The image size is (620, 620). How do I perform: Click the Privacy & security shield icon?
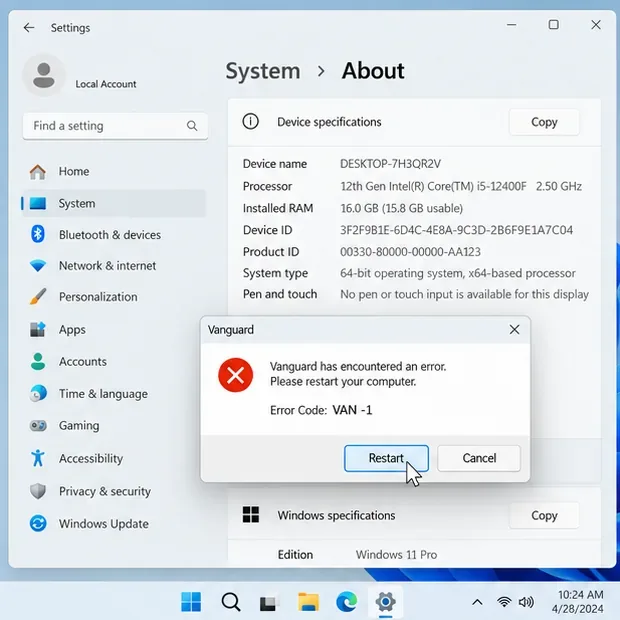pos(38,491)
